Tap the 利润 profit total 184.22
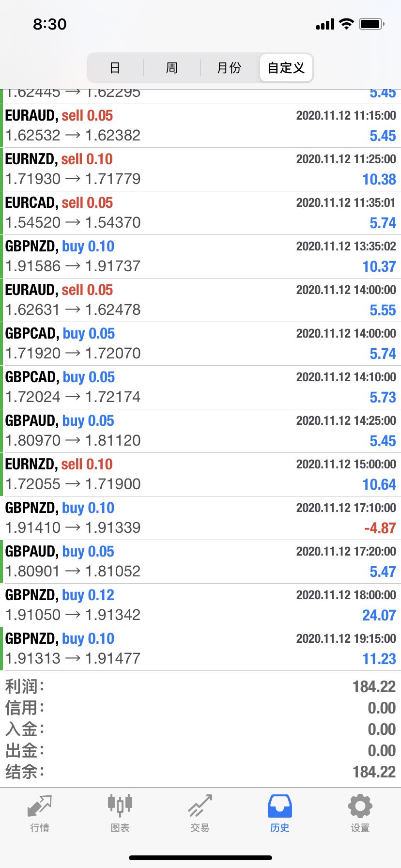 pos(374,686)
